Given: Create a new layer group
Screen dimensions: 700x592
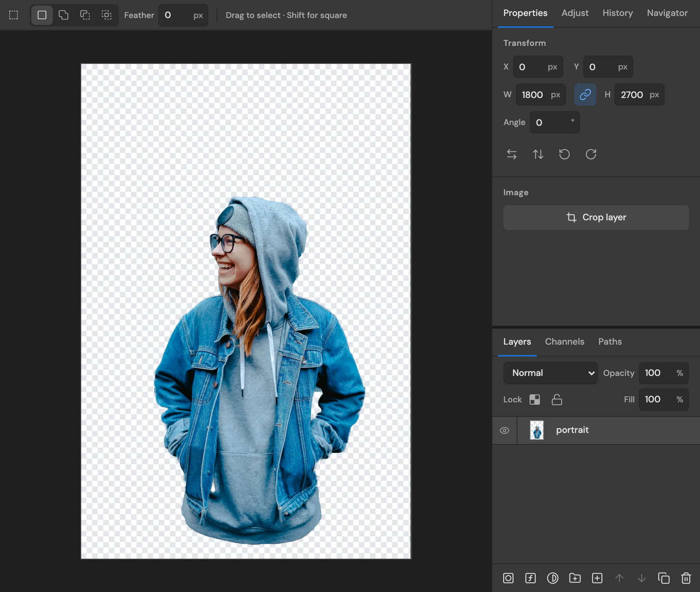Looking at the screenshot, I should 575,578.
